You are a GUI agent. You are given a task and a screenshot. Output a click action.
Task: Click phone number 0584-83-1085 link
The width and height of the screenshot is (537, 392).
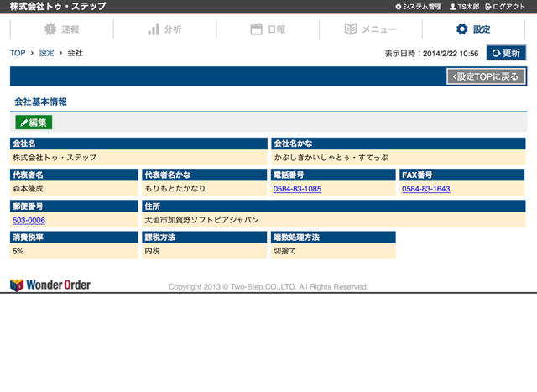(x=297, y=189)
